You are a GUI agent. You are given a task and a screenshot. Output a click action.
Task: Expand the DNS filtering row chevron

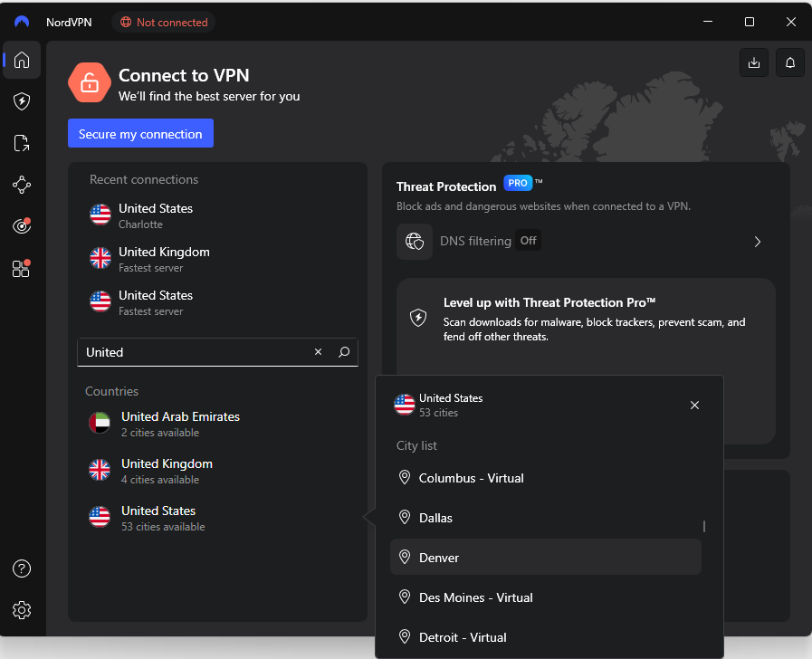(758, 242)
